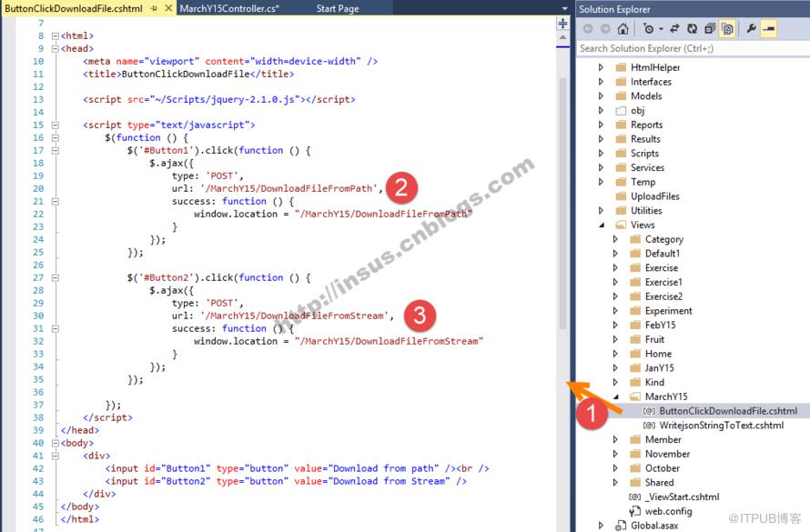The height and width of the screenshot is (532, 810).
Task: Expand the HtmlHelper folder
Action: click(x=601, y=67)
